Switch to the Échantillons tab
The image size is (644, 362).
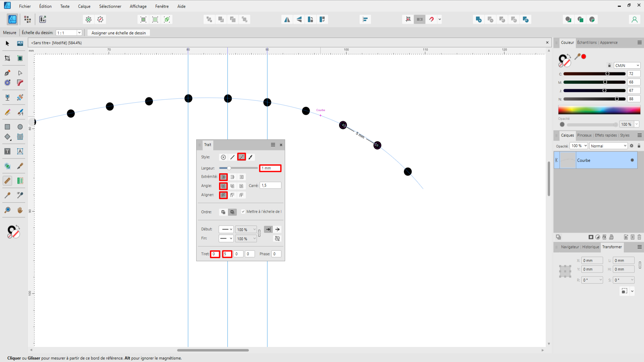point(587,43)
